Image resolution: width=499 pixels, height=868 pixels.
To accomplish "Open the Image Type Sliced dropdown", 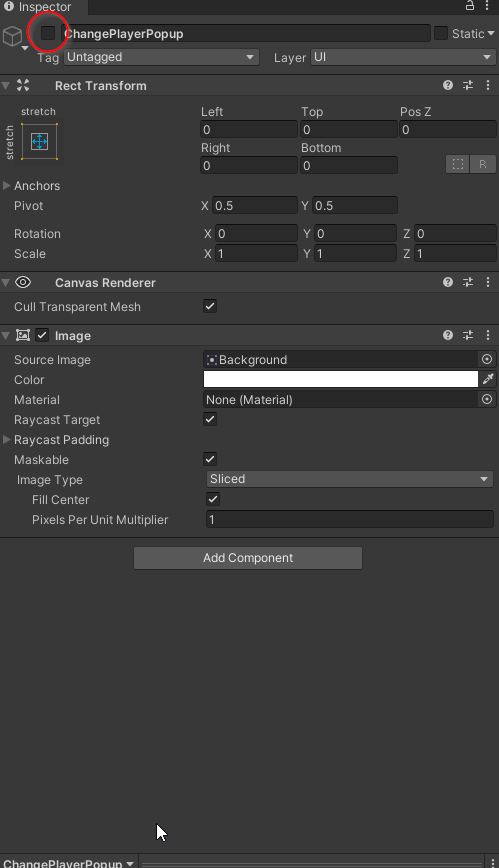I will click(349, 479).
